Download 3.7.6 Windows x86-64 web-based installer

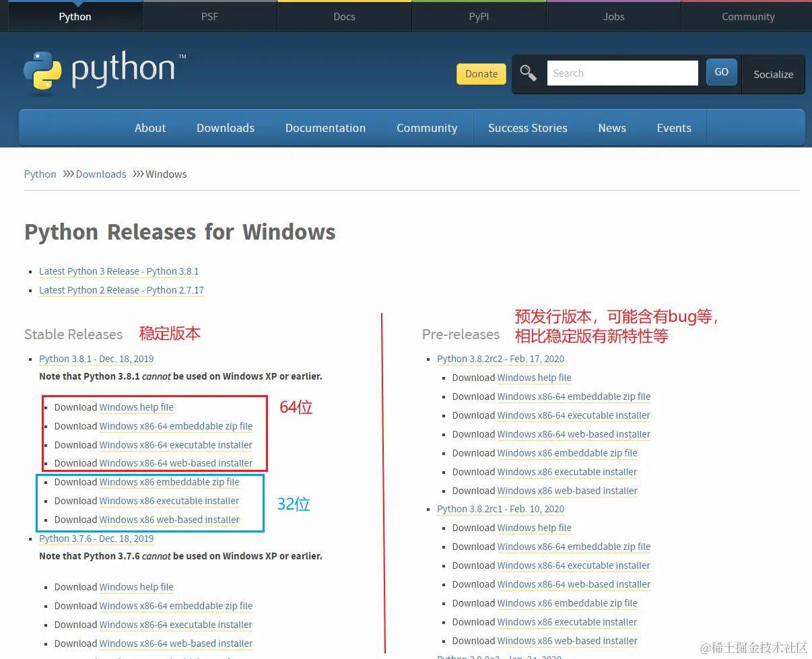pyautogui.click(x=176, y=644)
